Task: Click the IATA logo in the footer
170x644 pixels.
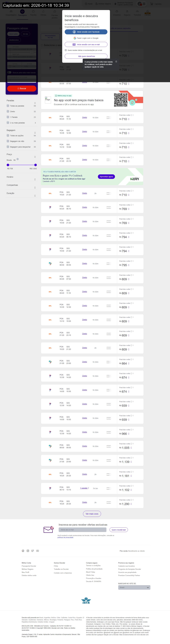Action: 86,600
